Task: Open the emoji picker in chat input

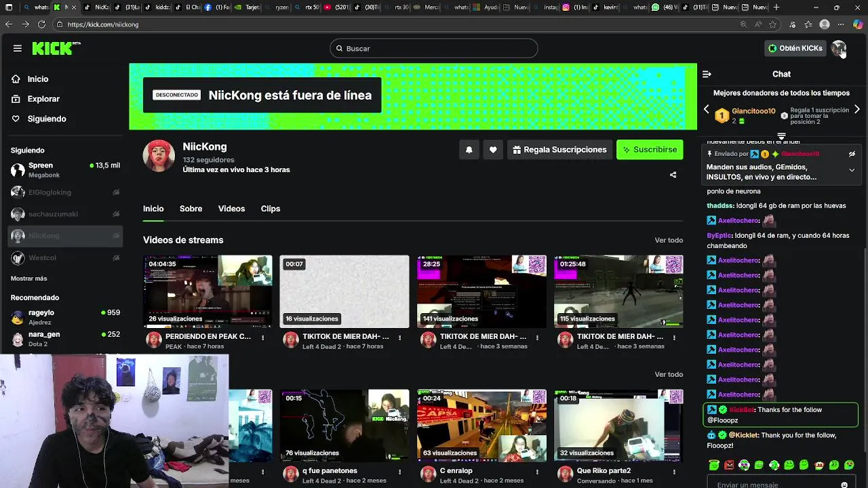Action: (844, 485)
